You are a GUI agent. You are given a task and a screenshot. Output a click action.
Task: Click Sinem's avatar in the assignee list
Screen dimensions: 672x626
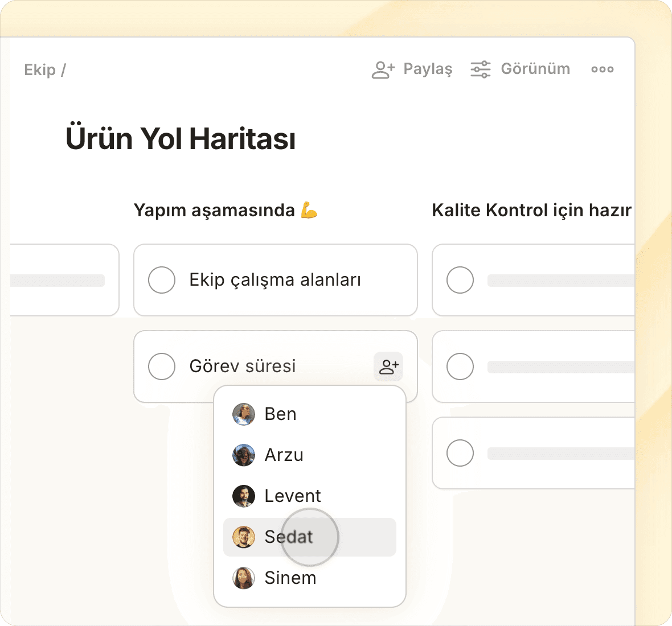tap(244, 578)
